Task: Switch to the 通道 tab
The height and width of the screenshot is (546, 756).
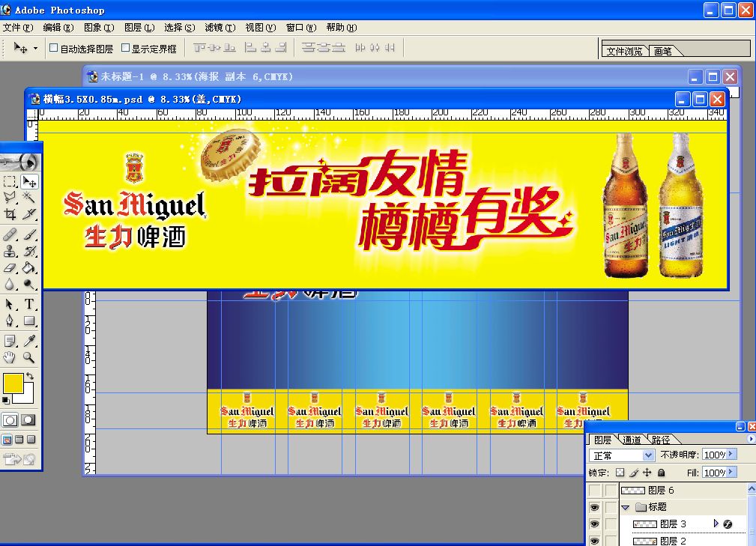Action: pos(632,440)
